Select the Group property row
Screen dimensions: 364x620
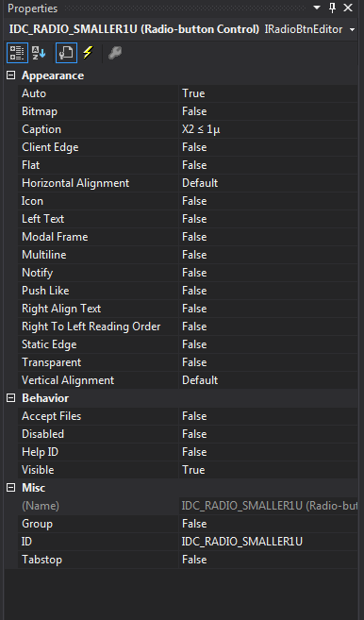tap(188, 524)
